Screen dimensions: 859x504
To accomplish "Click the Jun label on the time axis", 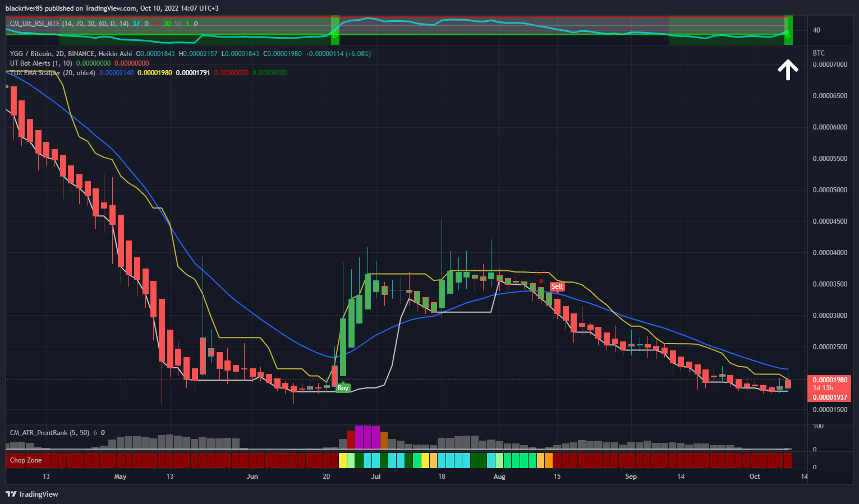I will pyautogui.click(x=252, y=477).
